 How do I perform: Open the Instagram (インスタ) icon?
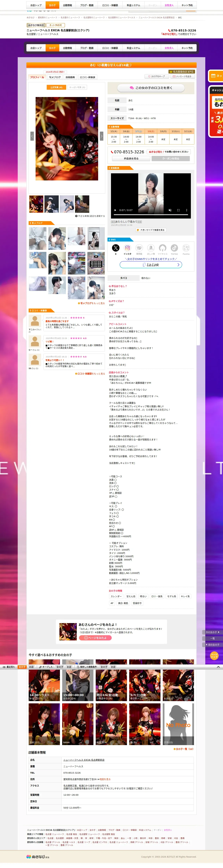[x=127, y=248]
